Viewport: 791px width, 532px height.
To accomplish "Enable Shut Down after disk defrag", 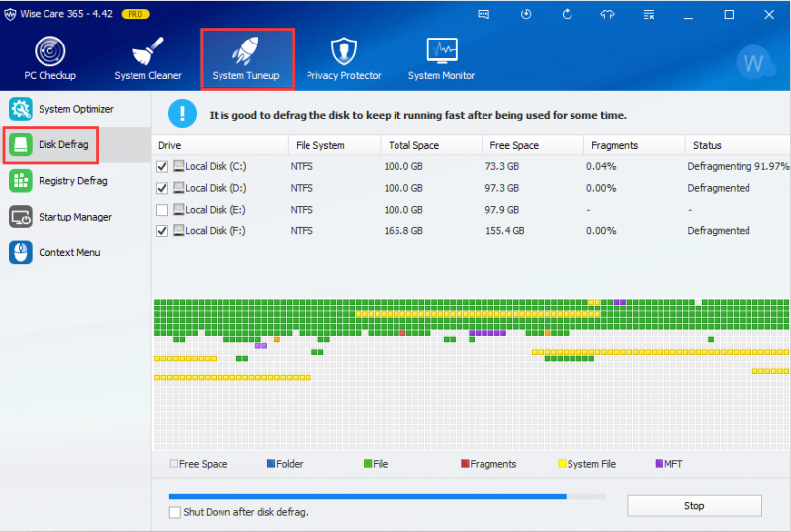I will click(175, 512).
